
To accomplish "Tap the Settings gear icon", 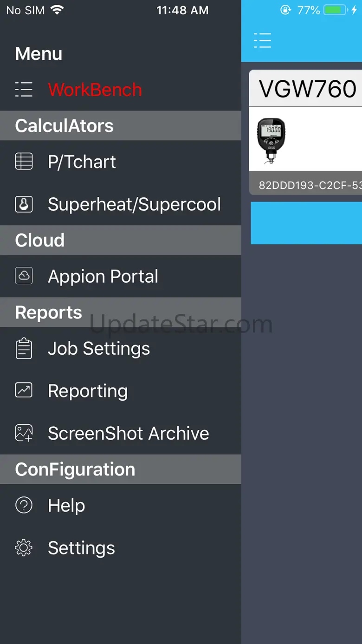I will tap(24, 548).
